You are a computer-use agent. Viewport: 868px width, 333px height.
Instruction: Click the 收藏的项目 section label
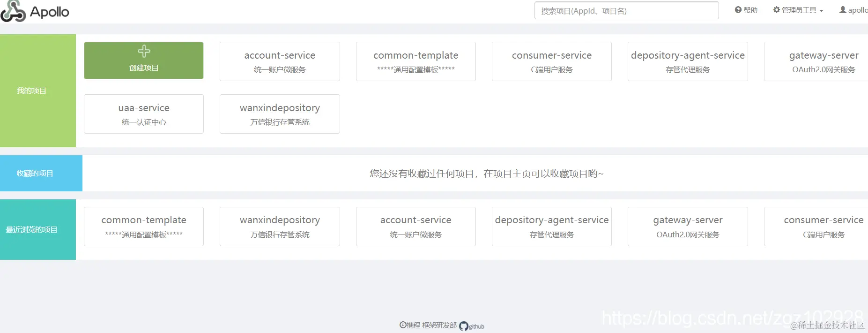[x=35, y=173]
